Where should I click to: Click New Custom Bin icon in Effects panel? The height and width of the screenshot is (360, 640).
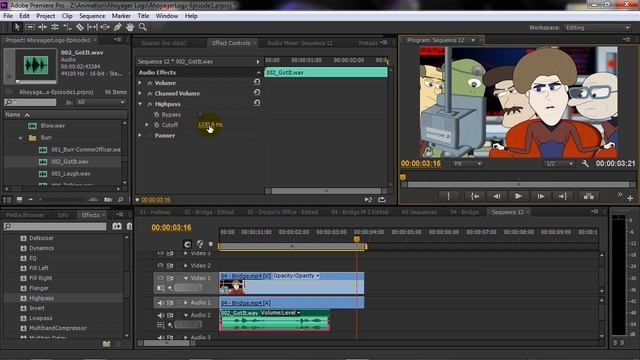click(x=107, y=344)
